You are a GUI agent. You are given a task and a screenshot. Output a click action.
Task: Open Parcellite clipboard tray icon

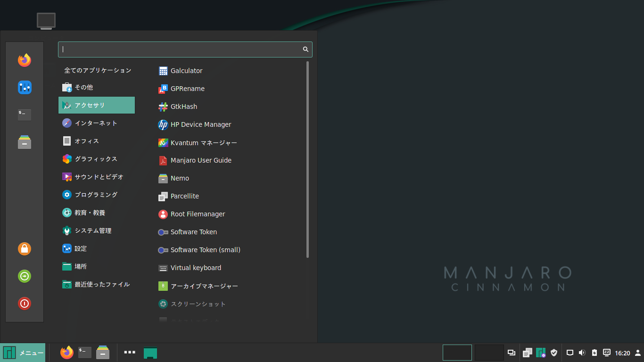(528, 353)
